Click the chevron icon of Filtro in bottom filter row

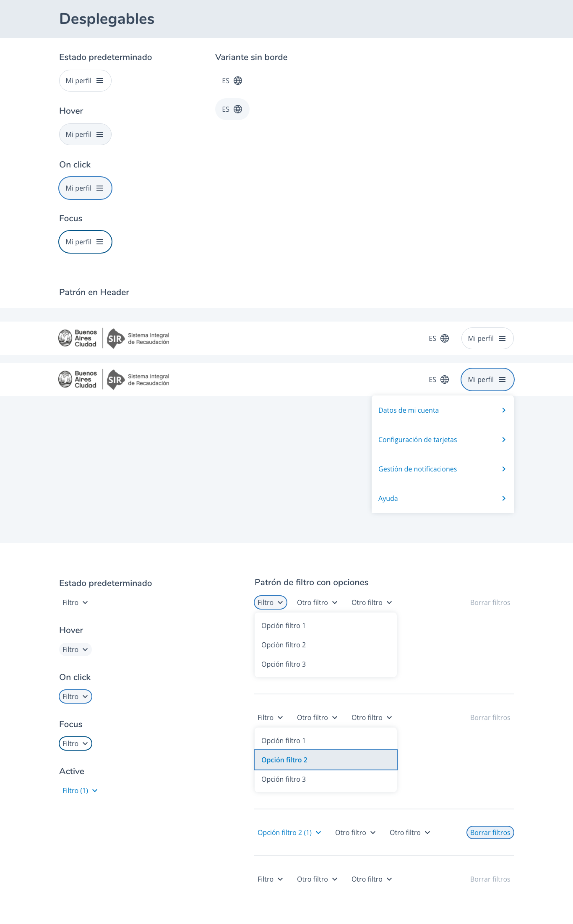(280, 879)
